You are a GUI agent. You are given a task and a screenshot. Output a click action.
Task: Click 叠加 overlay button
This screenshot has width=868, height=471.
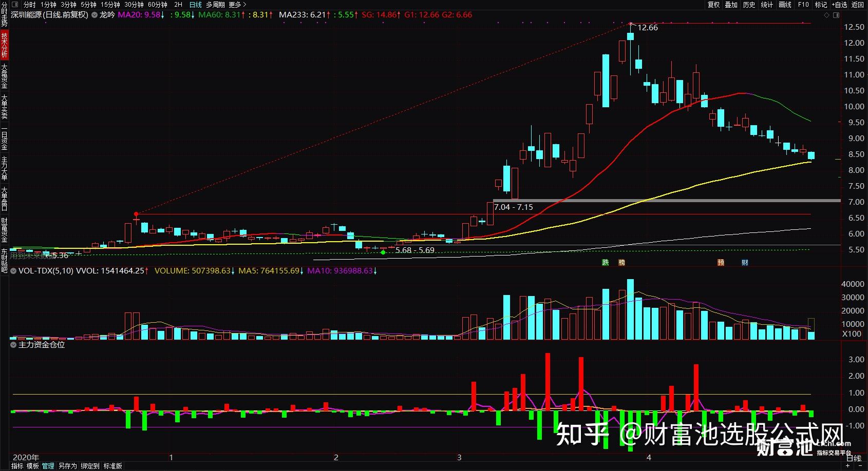(731, 5)
